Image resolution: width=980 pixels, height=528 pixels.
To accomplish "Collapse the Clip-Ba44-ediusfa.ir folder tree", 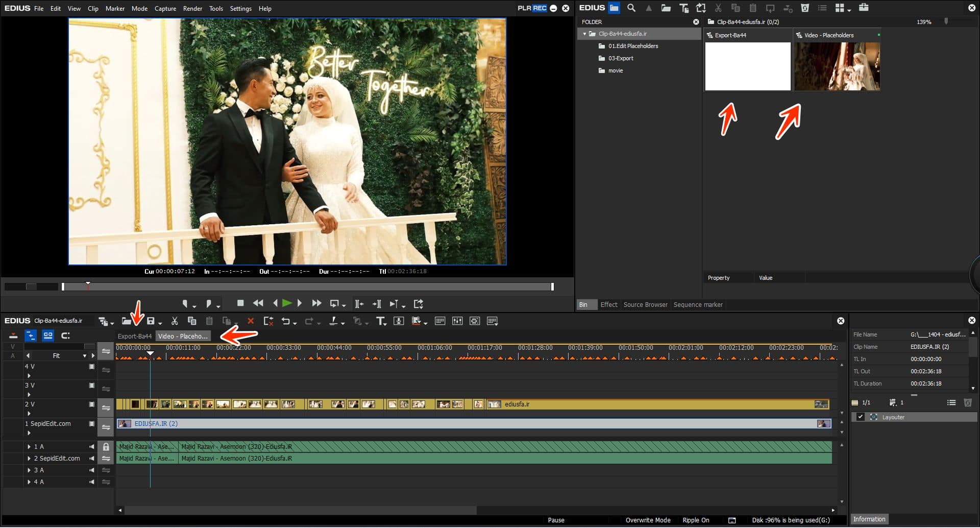I will [x=584, y=34].
